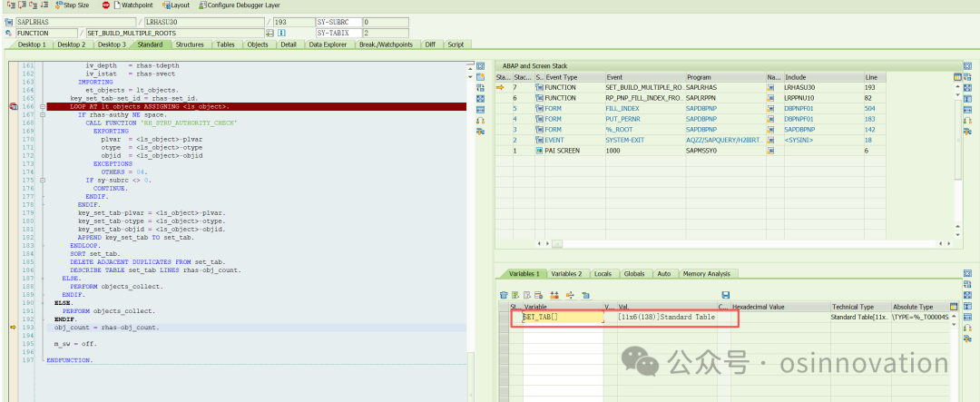Close the source code editor tool icon

point(480,66)
